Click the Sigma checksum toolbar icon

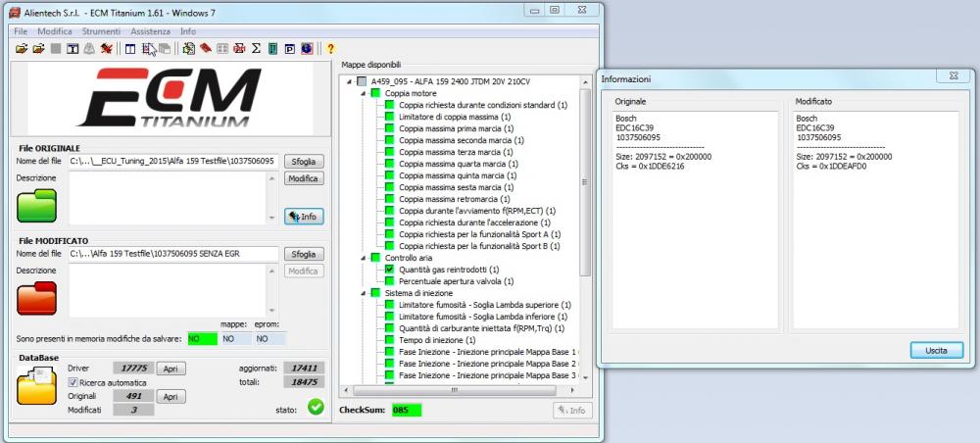[x=256, y=48]
